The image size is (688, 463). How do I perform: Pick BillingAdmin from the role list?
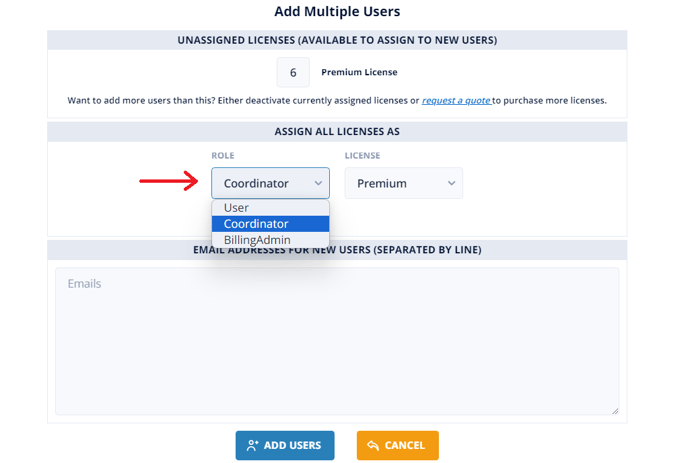(270, 240)
